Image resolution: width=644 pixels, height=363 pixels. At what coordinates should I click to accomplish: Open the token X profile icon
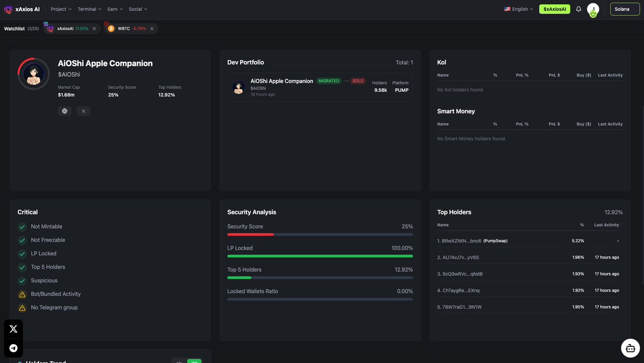click(83, 111)
